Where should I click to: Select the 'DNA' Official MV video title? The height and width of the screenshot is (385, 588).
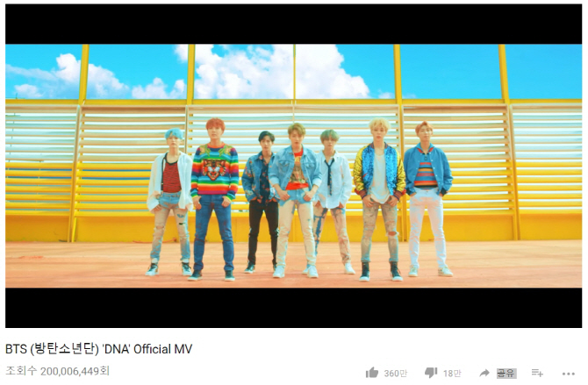98,349
